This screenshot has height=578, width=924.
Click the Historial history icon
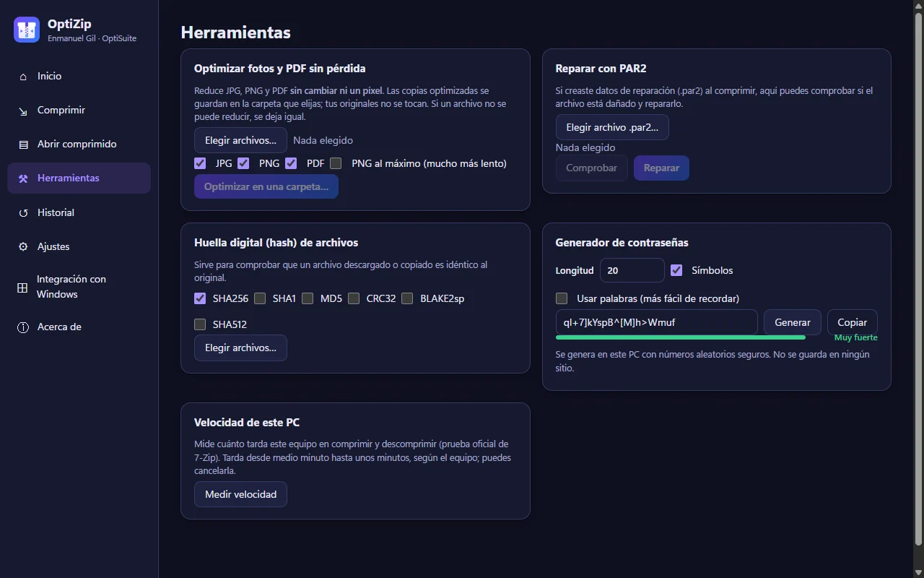23,213
